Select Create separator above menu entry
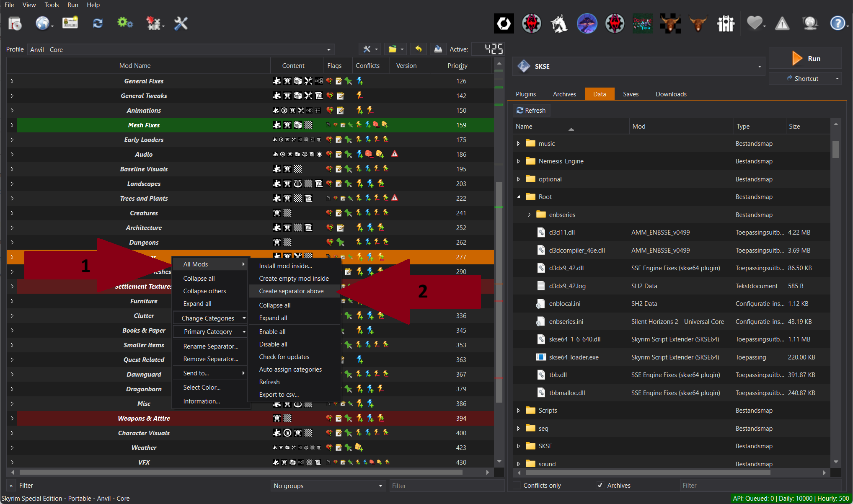The height and width of the screenshot is (504, 853). [x=291, y=291]
